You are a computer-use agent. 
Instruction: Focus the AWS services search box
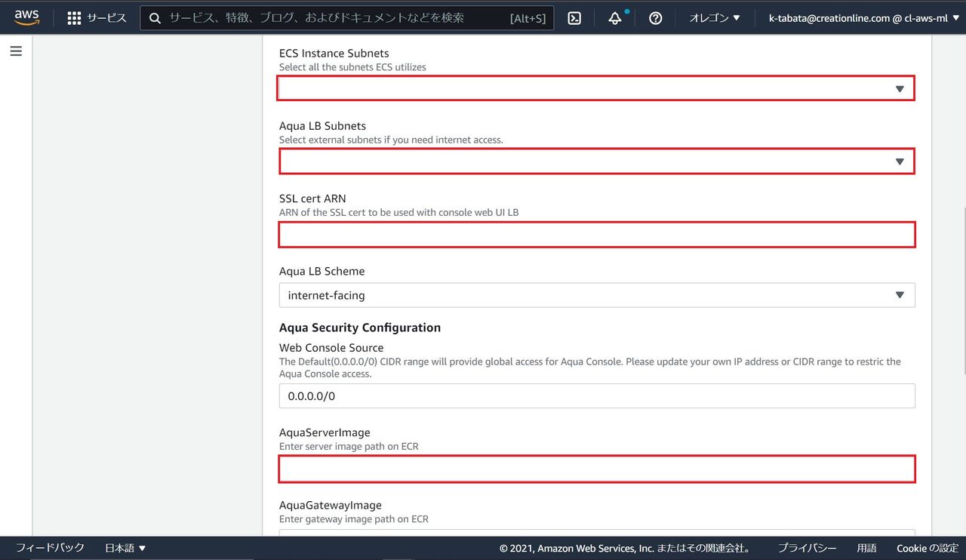pos(347,18)
